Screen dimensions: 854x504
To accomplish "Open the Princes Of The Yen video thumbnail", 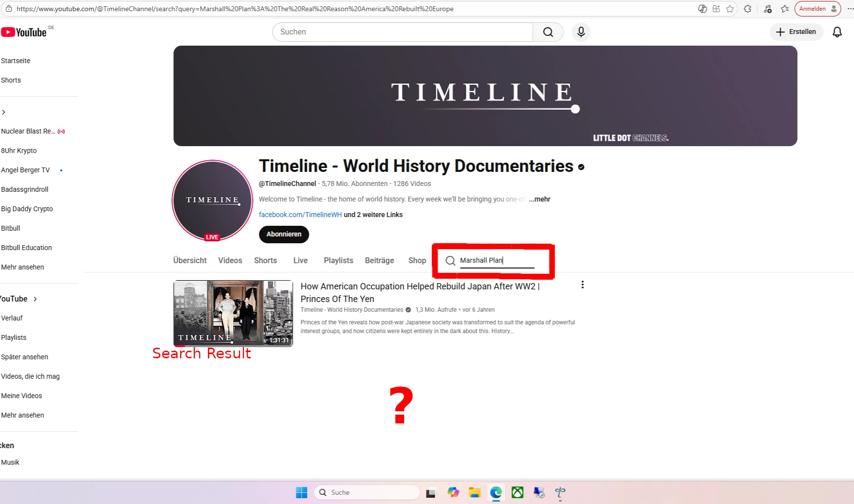I will click(233, 313).
